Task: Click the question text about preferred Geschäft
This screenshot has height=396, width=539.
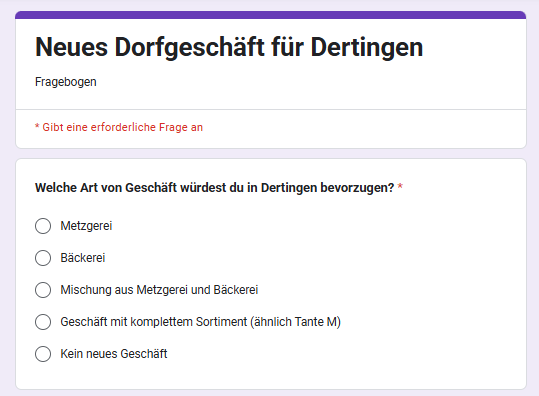Action: (214, 188)
